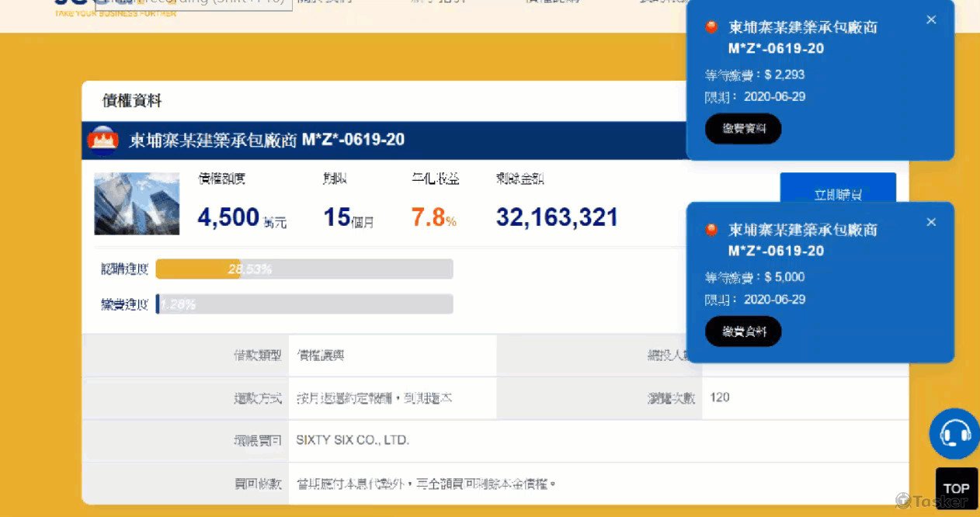Click the 繳費進度 1.28% progress bar
The width and height of the screenshot is (980, 517).
pyautogui.click(x=304, y=304)
